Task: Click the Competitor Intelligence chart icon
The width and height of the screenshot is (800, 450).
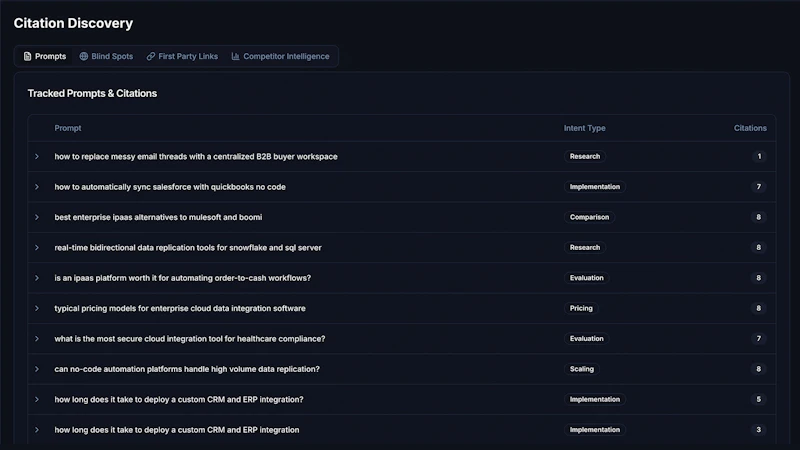Action: 235,56
